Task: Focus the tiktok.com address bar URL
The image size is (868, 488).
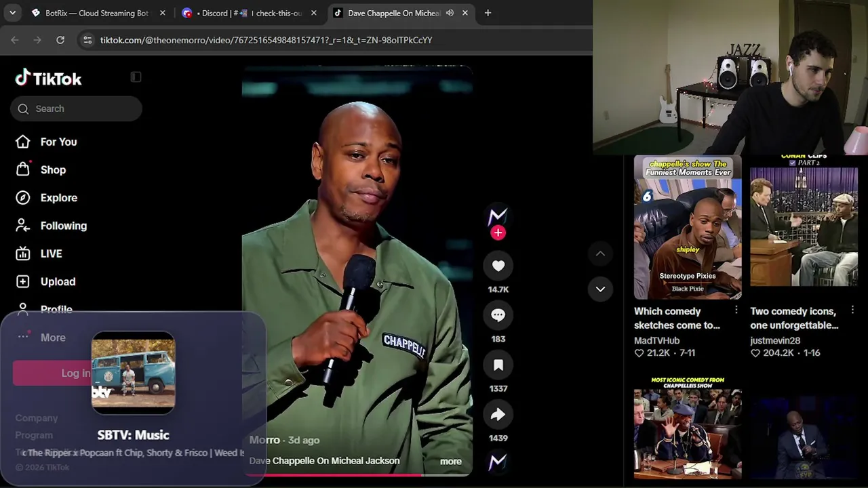Action: [266, 40]
